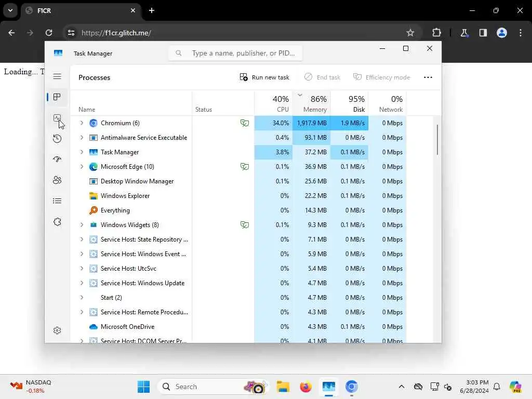Open Task Manager hamburger navigation menu
This screenshot has height=399, width=532.
point(57,76)
